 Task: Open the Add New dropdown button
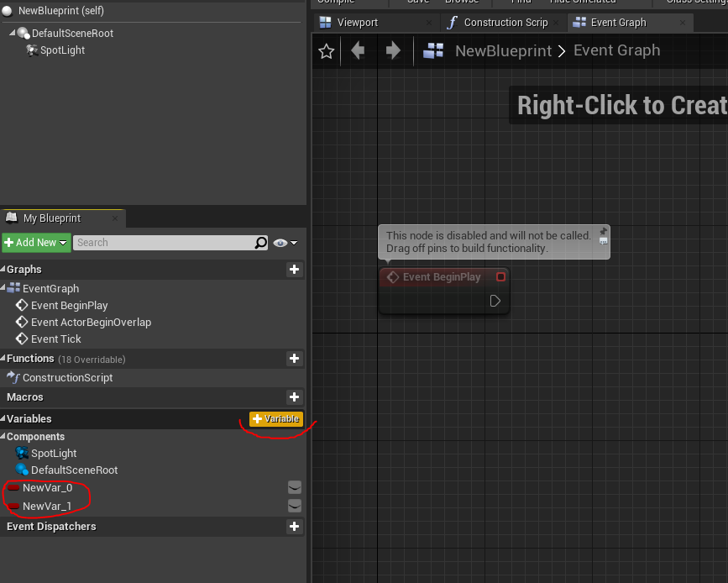36,243
